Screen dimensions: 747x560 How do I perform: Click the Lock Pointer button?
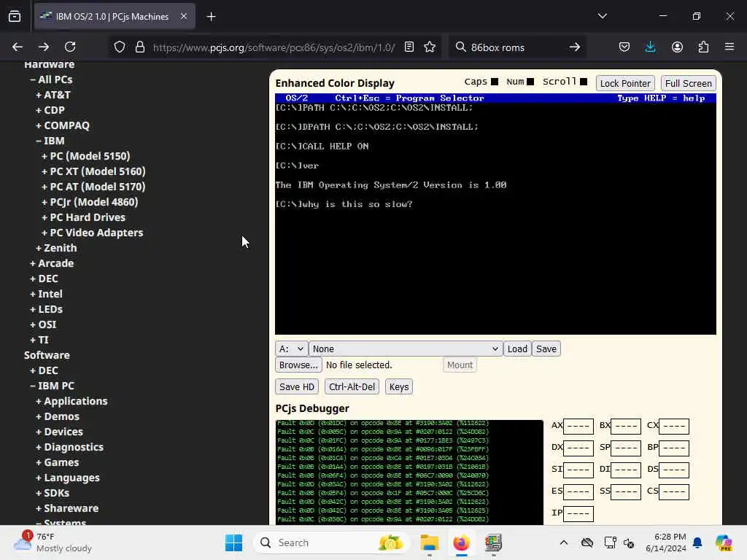[625, 83]
